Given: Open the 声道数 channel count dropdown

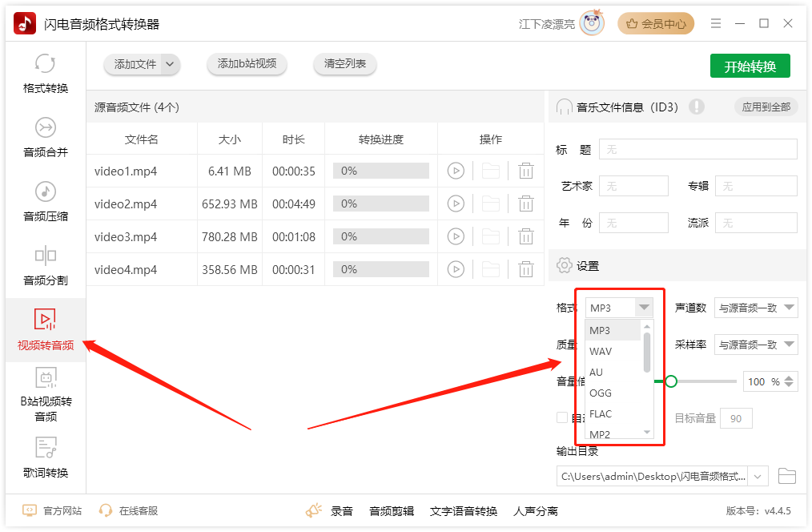Looking at the screenshot, I should pyautogui.click(x=755, y=308).
